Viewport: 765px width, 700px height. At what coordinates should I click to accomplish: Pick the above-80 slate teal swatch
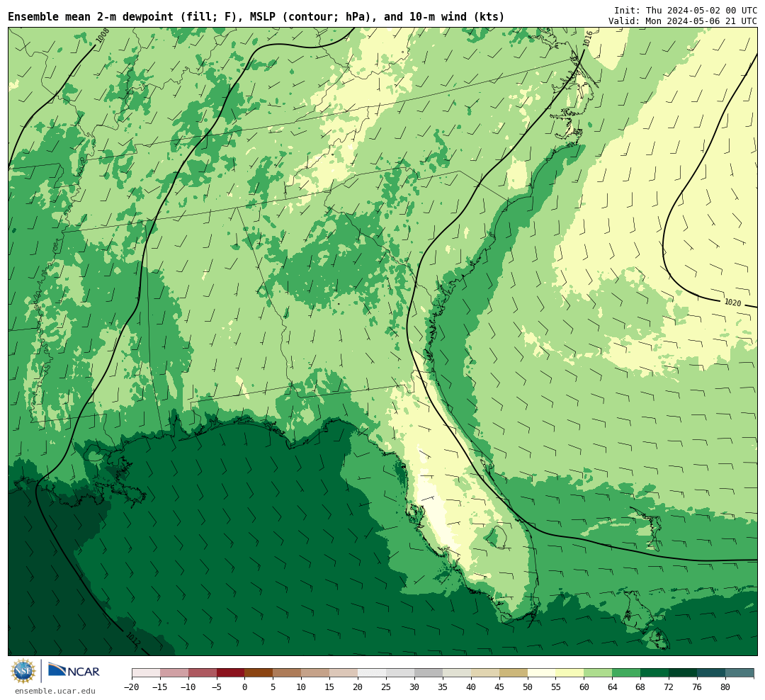point(740,672)
